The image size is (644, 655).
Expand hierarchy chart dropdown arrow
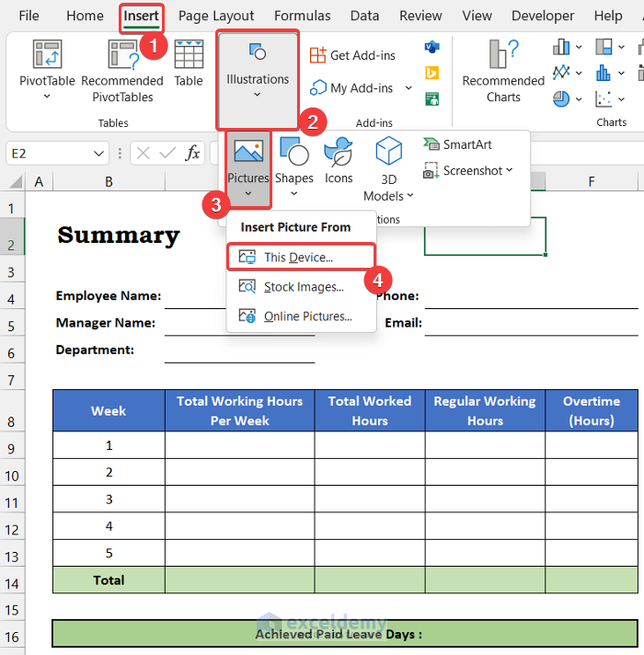click(x=621, y=47)
